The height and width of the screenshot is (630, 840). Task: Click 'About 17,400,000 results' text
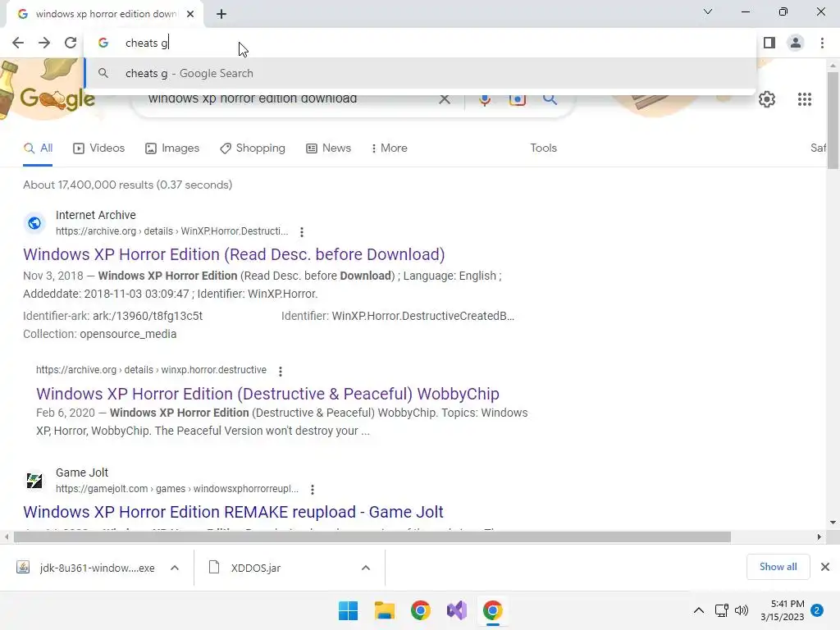click(88, 185)
